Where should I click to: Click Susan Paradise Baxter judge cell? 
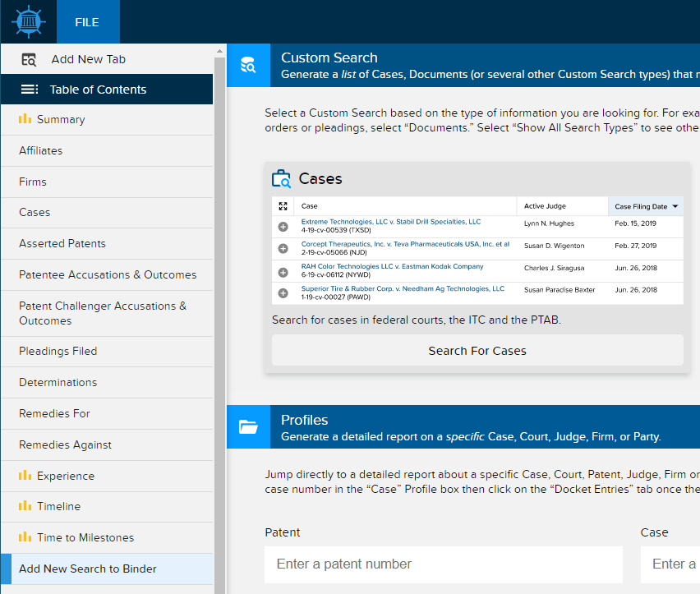[560, 290]
